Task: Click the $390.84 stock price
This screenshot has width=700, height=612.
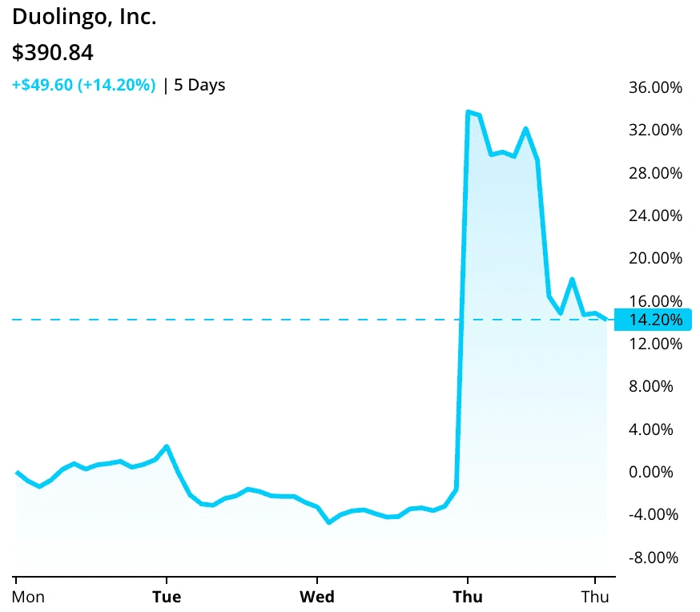Action: click(x=53, y=53)
